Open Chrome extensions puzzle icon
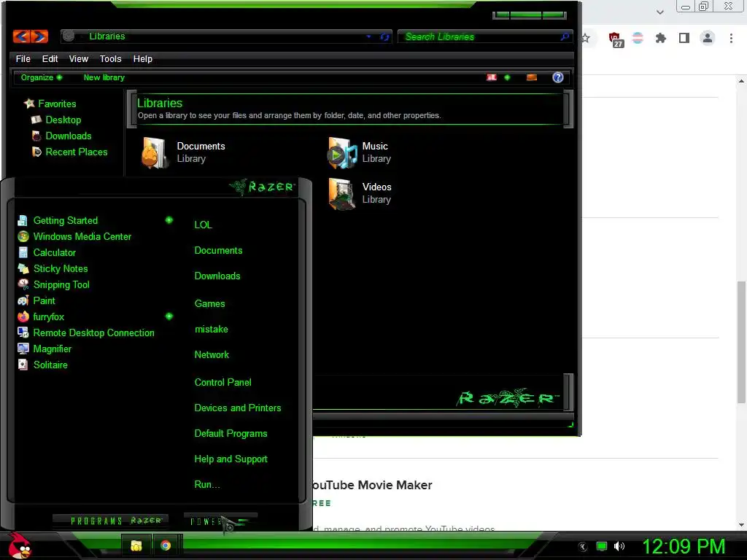Screen dimensions: 747x560 click(x=660, y=38)
